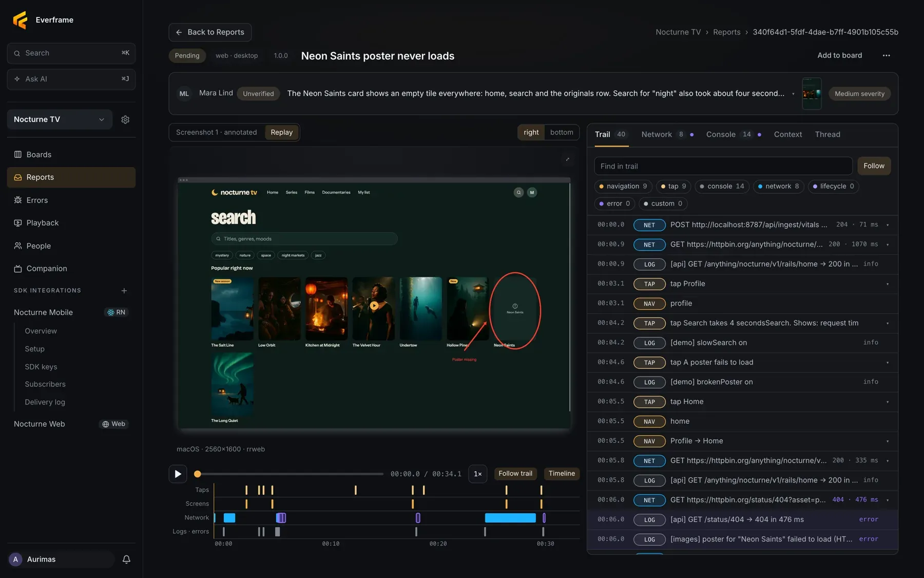The height and width of the screenshot is (578, 924).
Task: Open the Aurimas user avatar
Action: 16,560
